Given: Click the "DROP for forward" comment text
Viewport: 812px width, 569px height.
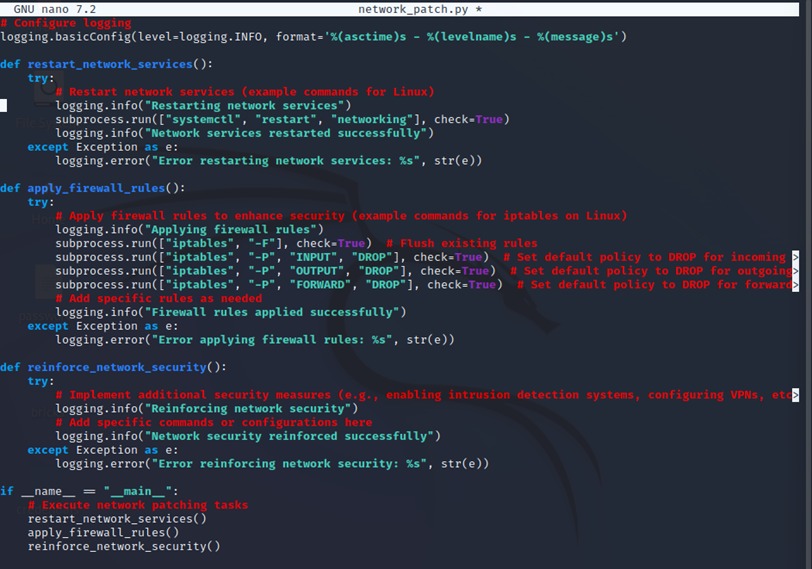Looking at the screenshot, I should coord(737,285).
